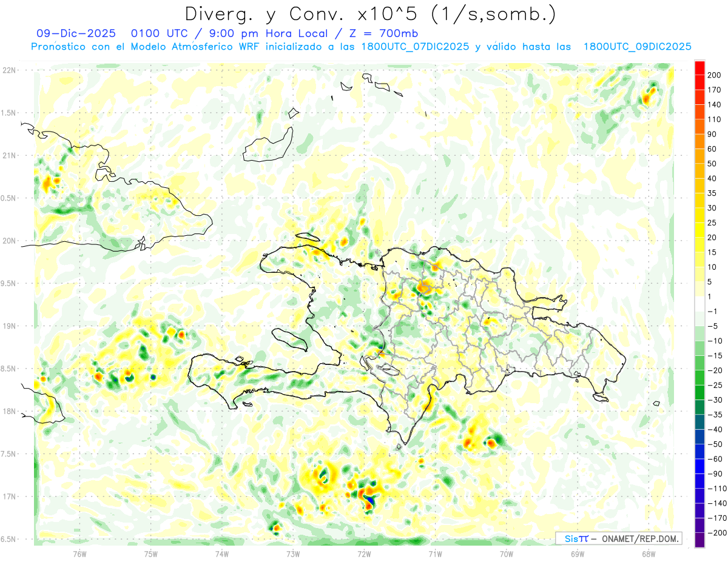
Task: Click the color scale value '-35'
Action: tap(714, 415)
